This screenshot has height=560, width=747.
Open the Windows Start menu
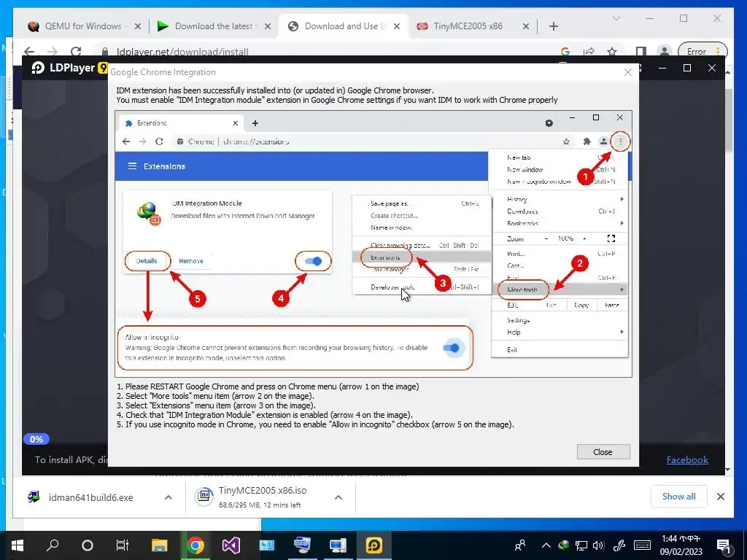click(x=18, y=545)
